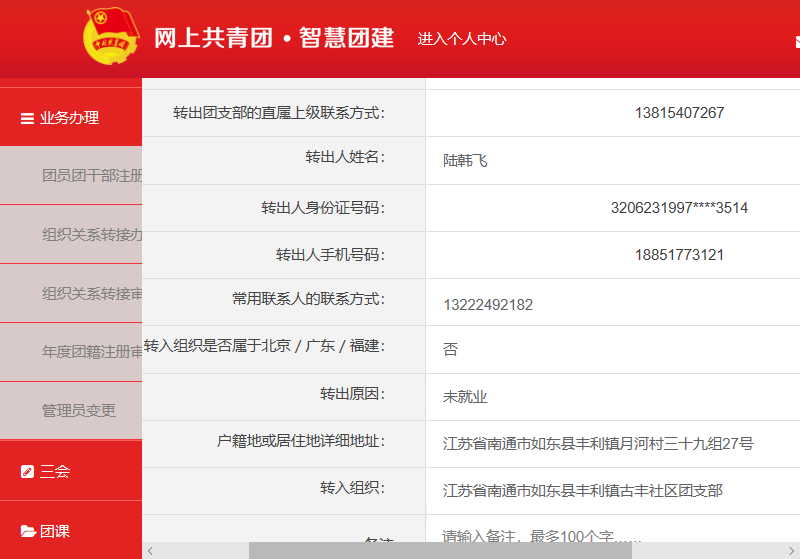The width and height of the screenshot is (800, 559).
Task: Click the horizontal scrollbar left arrow
Action: coord(151,551)
